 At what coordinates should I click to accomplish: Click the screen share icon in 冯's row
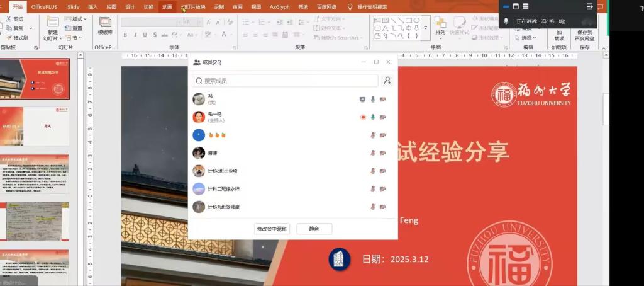362,99
